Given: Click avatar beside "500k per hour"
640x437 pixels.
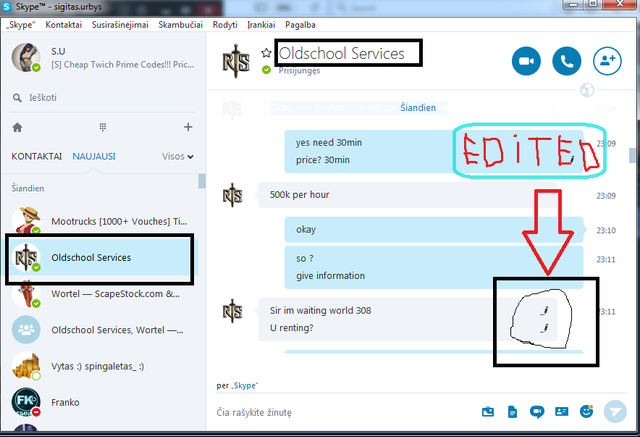Looking at the screenshot, I should click(x=232, y=195).
